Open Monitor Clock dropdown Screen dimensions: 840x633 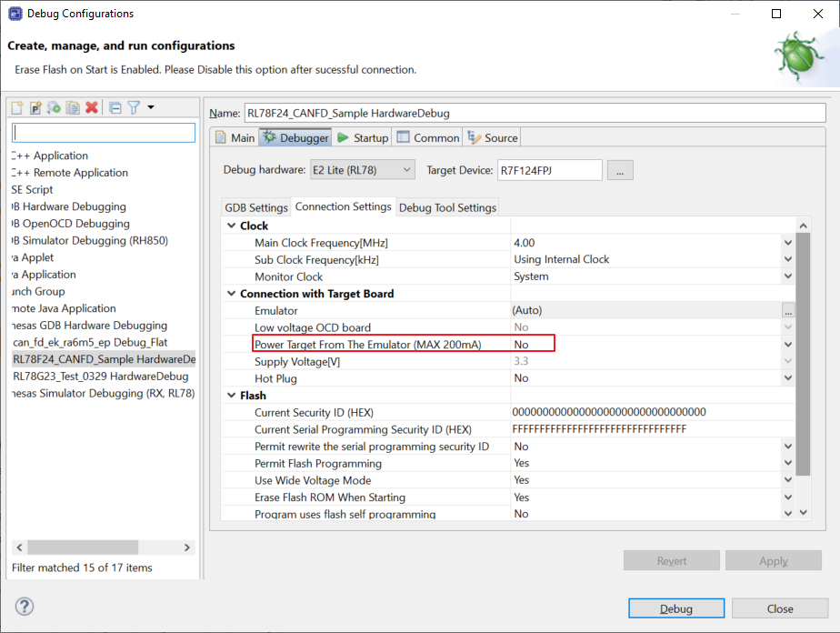(x=787, y=276)
